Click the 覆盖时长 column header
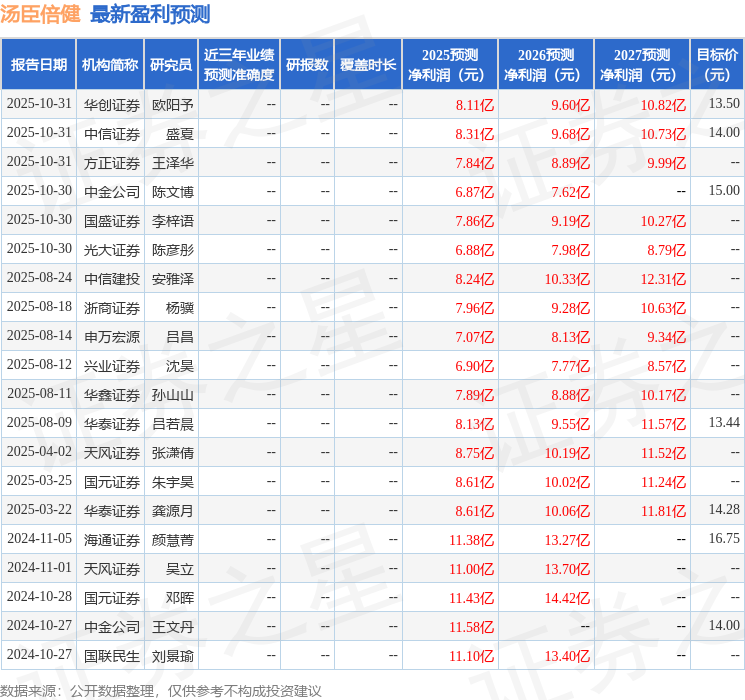 (368, 65)
